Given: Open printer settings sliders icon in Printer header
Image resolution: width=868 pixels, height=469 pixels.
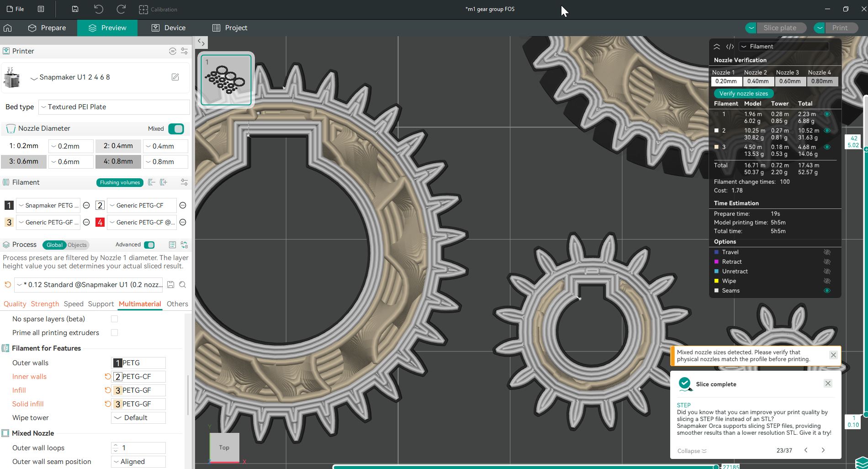Looking at the screenshot, I should [184, 51].
